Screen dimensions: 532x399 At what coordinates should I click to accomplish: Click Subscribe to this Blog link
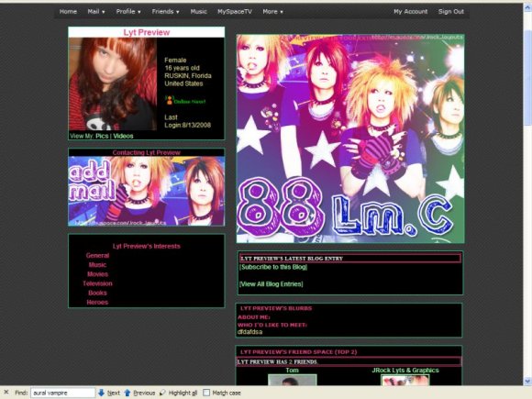point(273,267)
